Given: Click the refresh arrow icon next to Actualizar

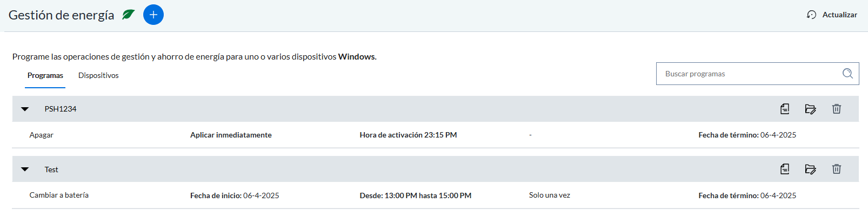Looking at the screenshot, I should [811, 15].
